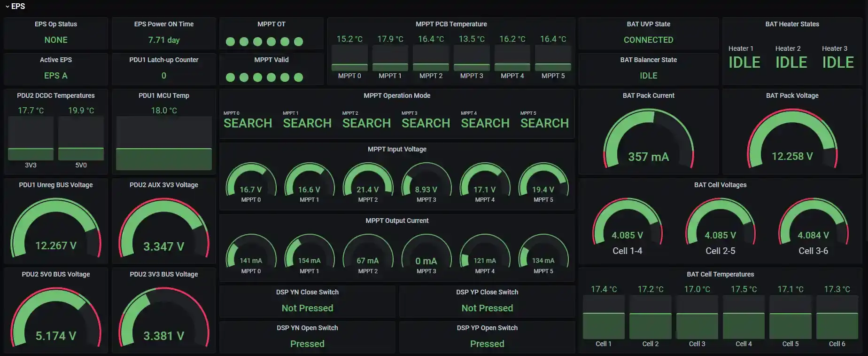Open the MPPT Output Current panel title
The height and width of the screenshot is (356, 868).
(397, 221)
